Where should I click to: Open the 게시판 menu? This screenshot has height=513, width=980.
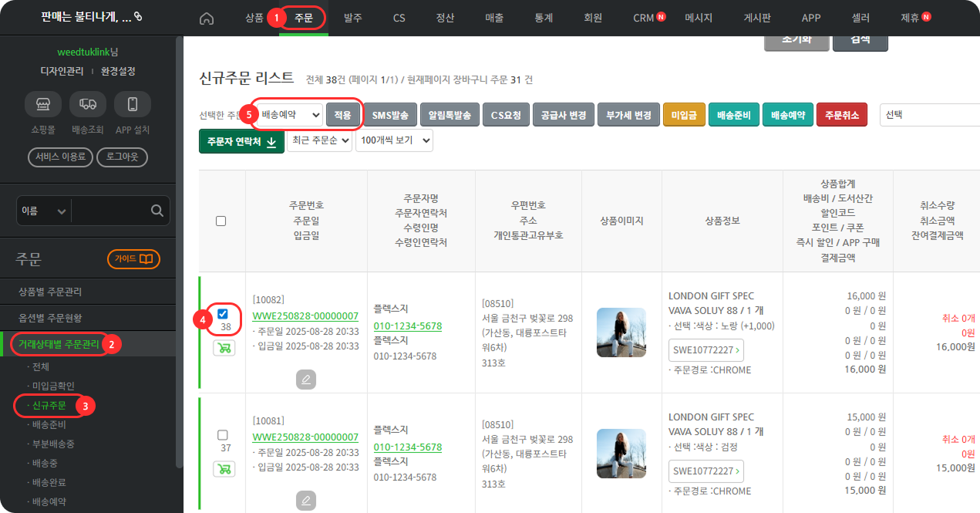[758, 18]
